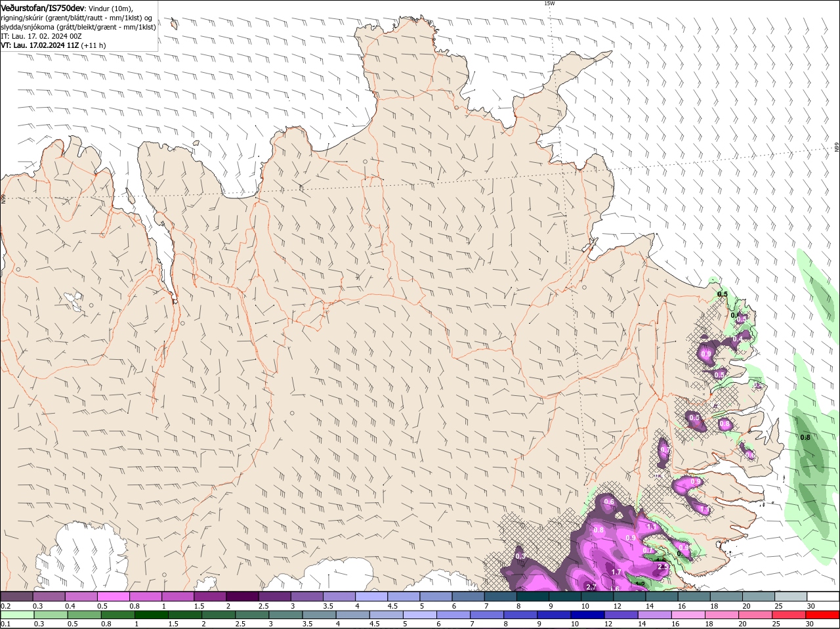
Task: Click the N99 label on the left edge
Action: coord(3,198)
